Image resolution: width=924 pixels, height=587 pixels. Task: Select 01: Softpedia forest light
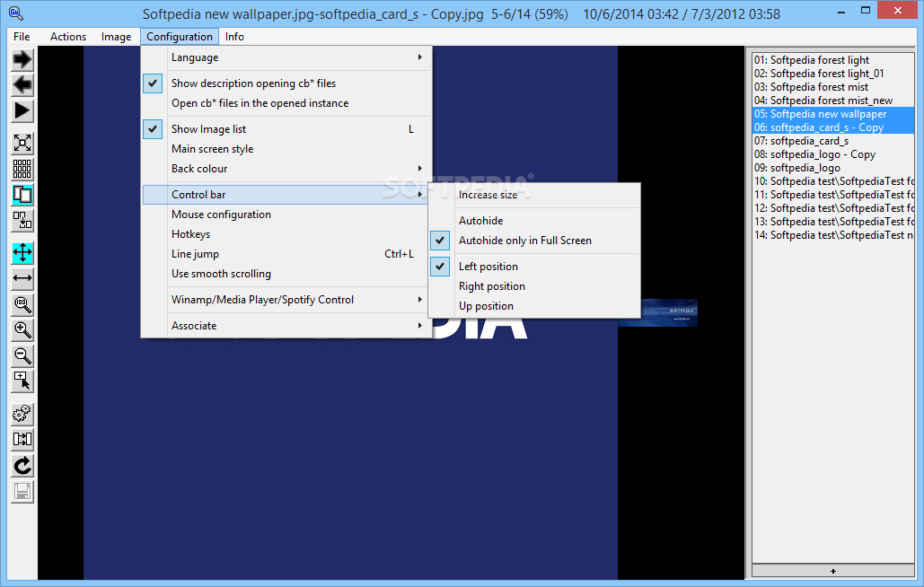pyautogui.click(x=833, y=60)
